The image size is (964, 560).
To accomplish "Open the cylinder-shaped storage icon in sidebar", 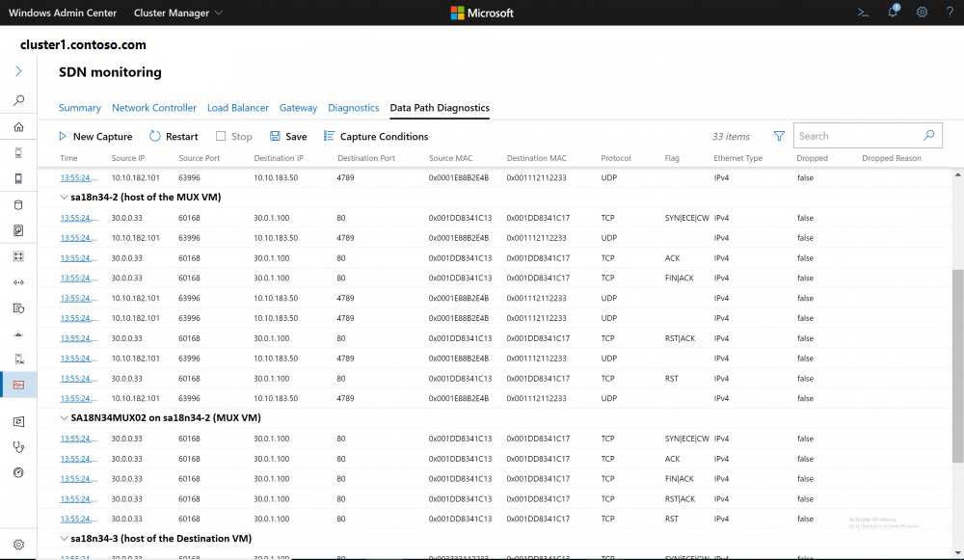I will (x=18, y=204).
